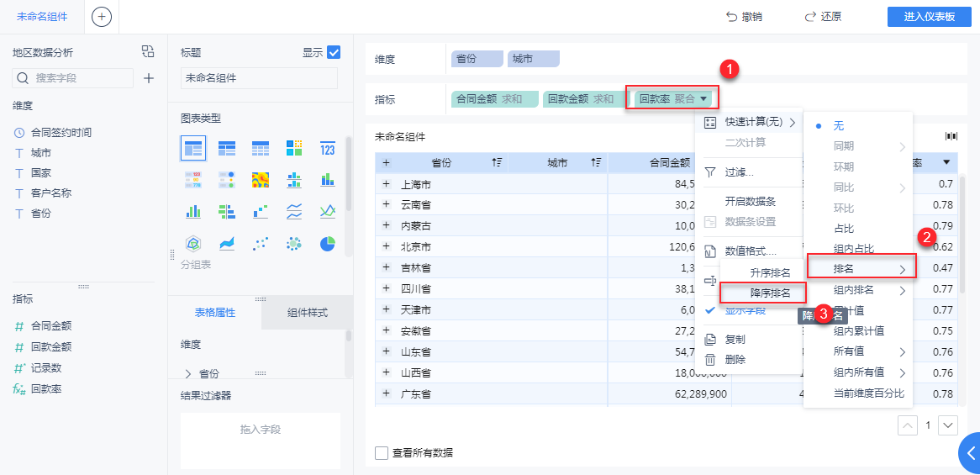Click the plus icon in the table header corner
The height and width of the screenshot is (475, 980).
pos(386,163)
